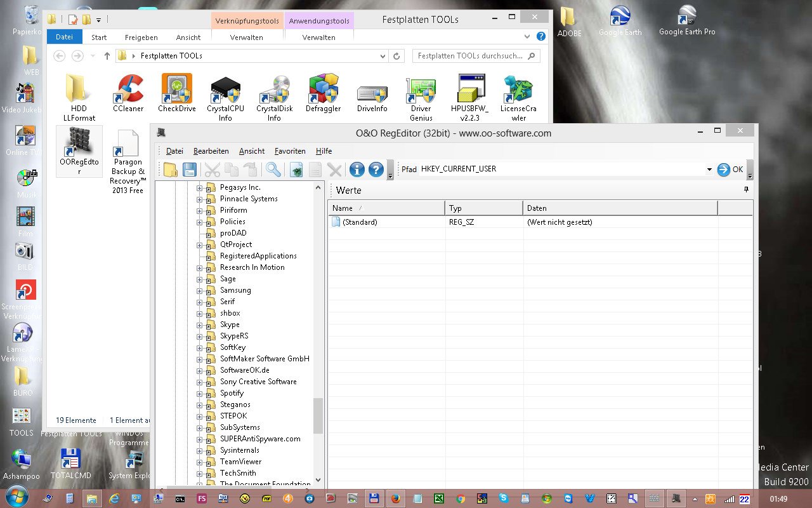Select CrystalCPU Info shortcut
Viewport: 812px width, 508px height.
pos(225,98)
